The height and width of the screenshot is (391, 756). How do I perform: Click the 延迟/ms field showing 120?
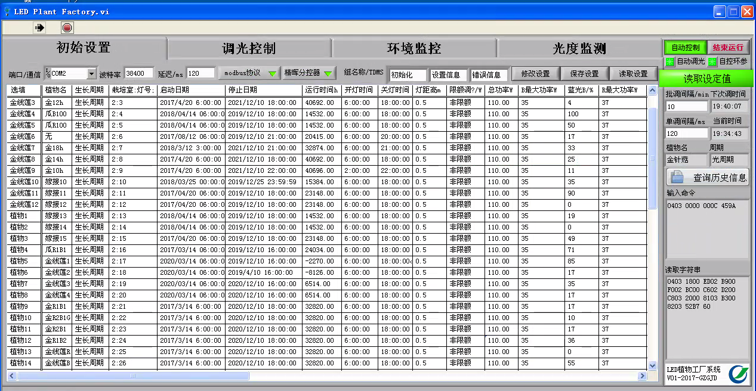click(200, 73)
